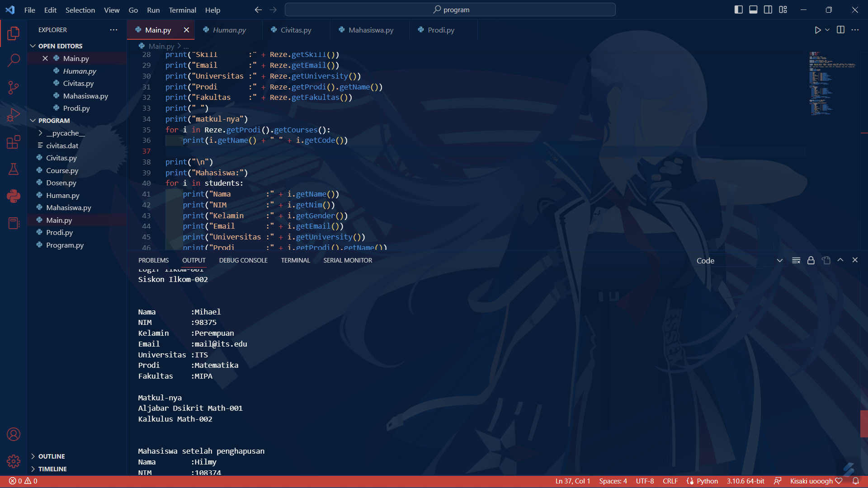This screenshot has height=488, width=868.
Task: Open the Search view in the activity bar
Action: point(14,60)
